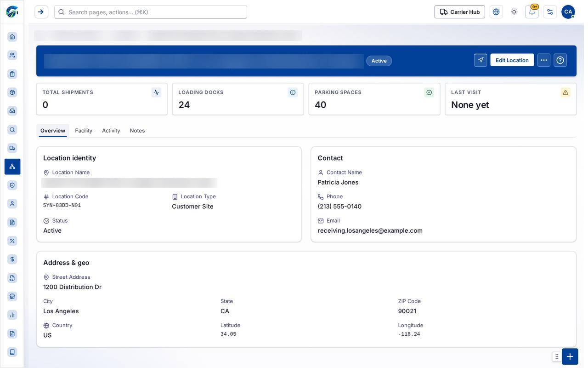The image size is (588, 368).
Task: Switch to the Facility tab
Action: tap(84, 131)
